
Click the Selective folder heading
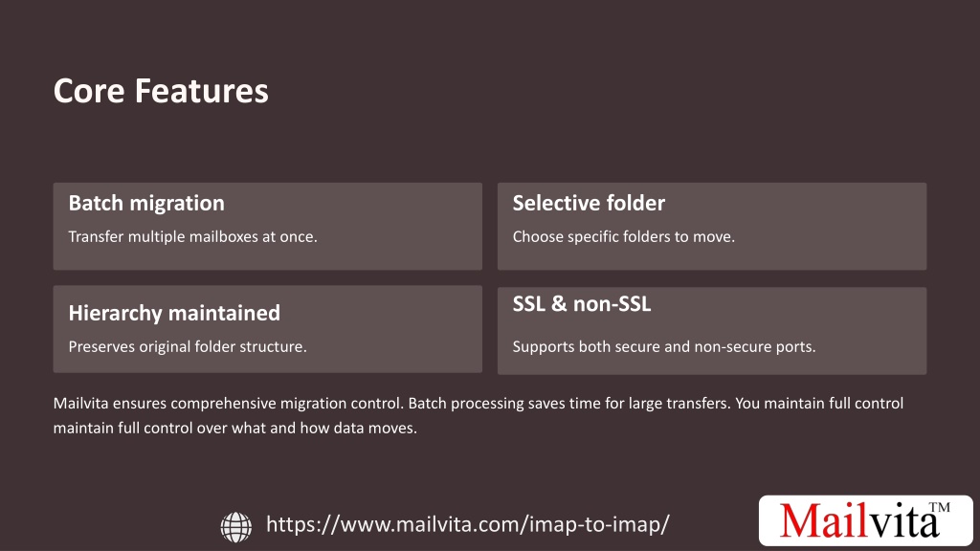pos(589,203)
